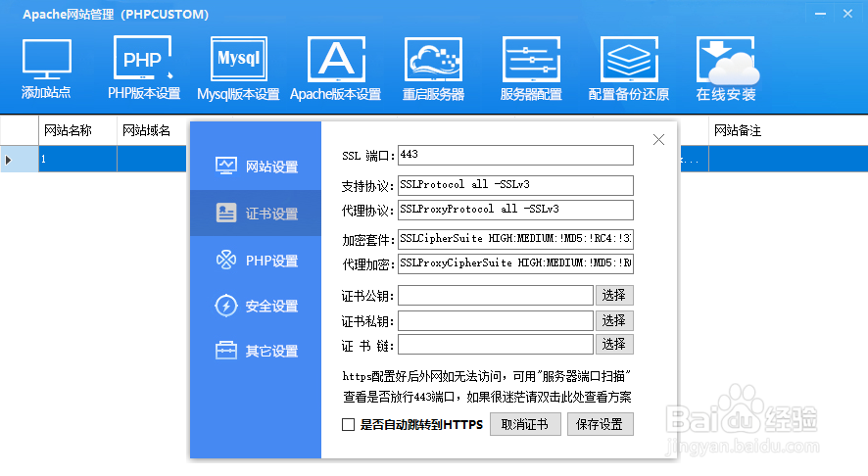Focus the SSL 端口 input field
Screen dimensions: 868x476
515,155
